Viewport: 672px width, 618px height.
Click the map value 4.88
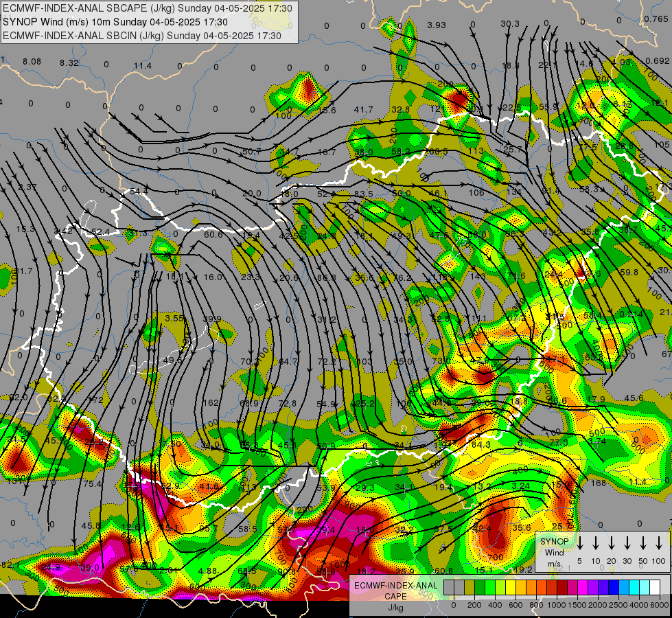point(208,571)
